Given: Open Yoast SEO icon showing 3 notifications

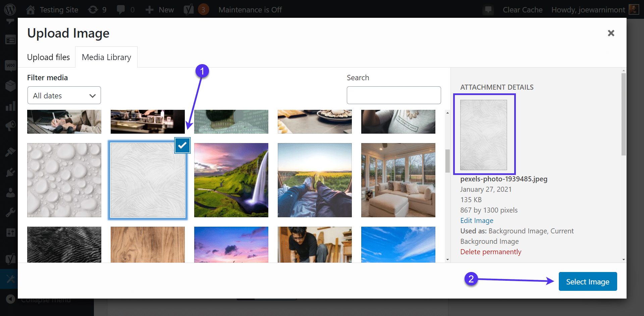Looking at the screenshot, I should [x=196, y=9].
